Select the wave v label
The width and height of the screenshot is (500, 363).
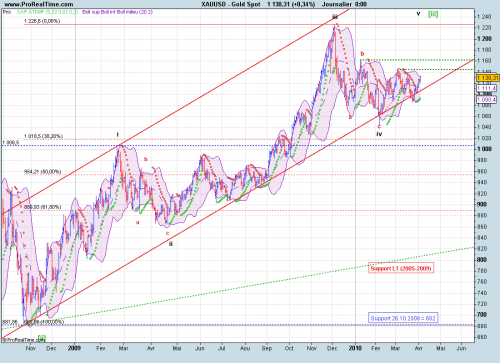(x=418, y=14)
